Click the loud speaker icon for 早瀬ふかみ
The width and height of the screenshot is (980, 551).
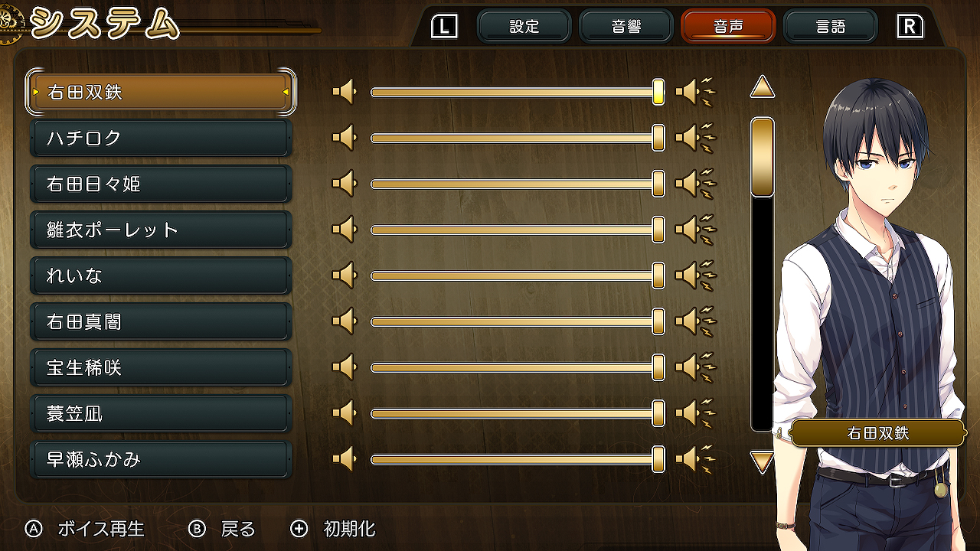pyautogui.click(x=696, y=459)
